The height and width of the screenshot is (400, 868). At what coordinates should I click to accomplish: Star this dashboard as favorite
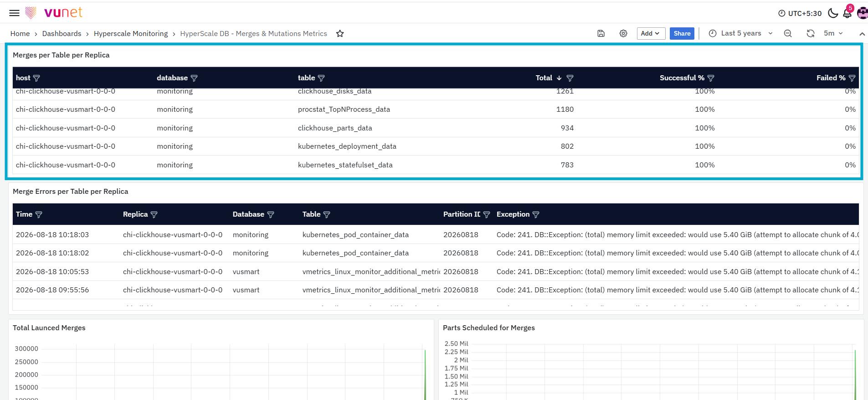[340, 33]
